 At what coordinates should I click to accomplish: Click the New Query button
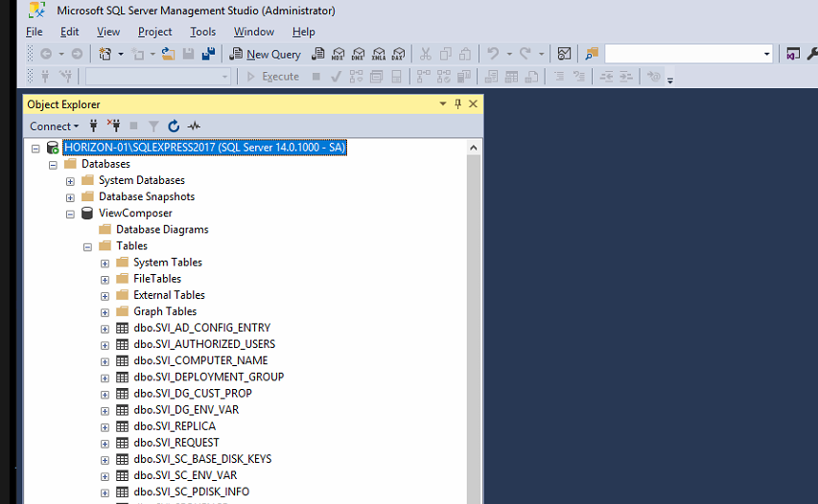pos(266,54)
